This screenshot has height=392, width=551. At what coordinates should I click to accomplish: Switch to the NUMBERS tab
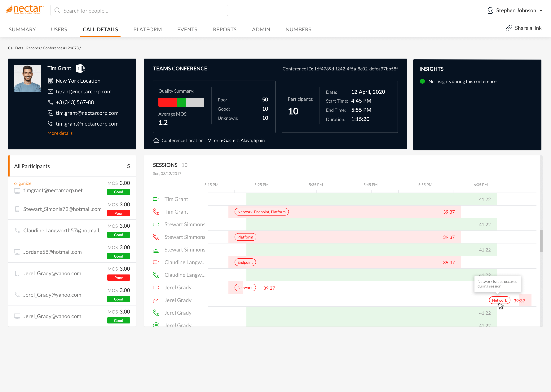click(x=298, y=29)
